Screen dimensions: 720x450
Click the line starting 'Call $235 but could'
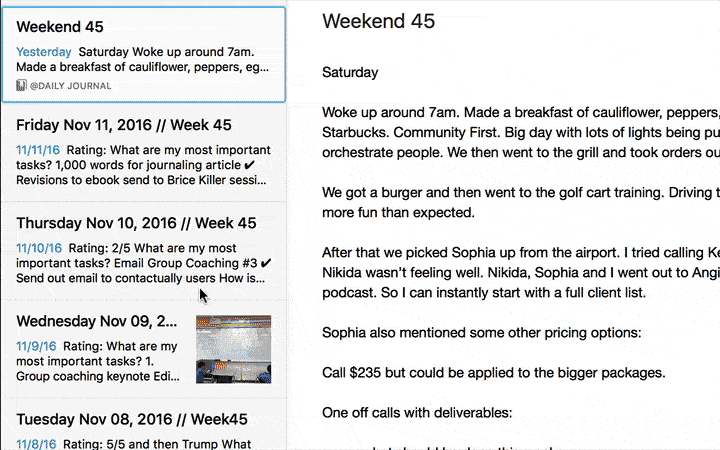(494, 372)
